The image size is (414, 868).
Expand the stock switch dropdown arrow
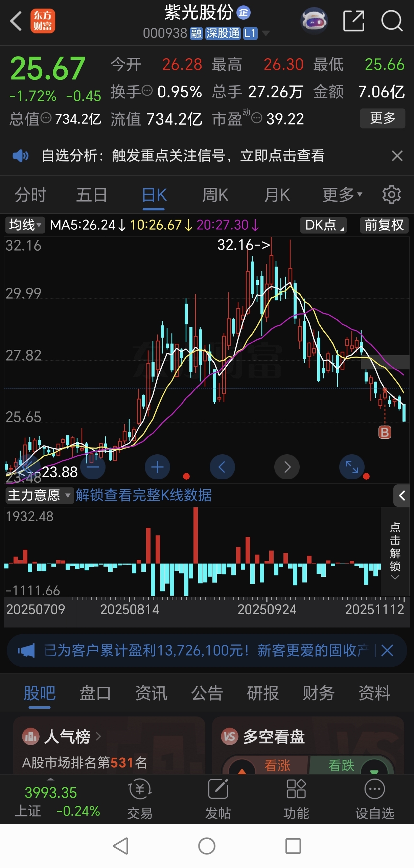[266, 33]
